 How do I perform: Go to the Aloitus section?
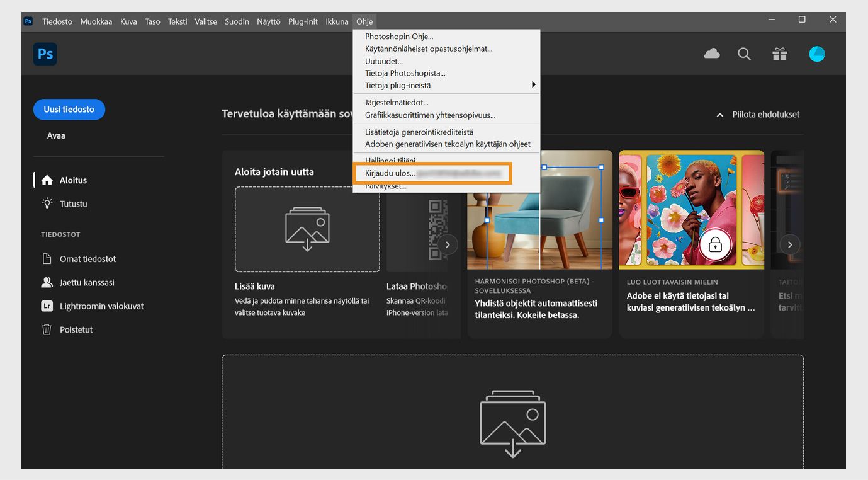coord(73,180)
